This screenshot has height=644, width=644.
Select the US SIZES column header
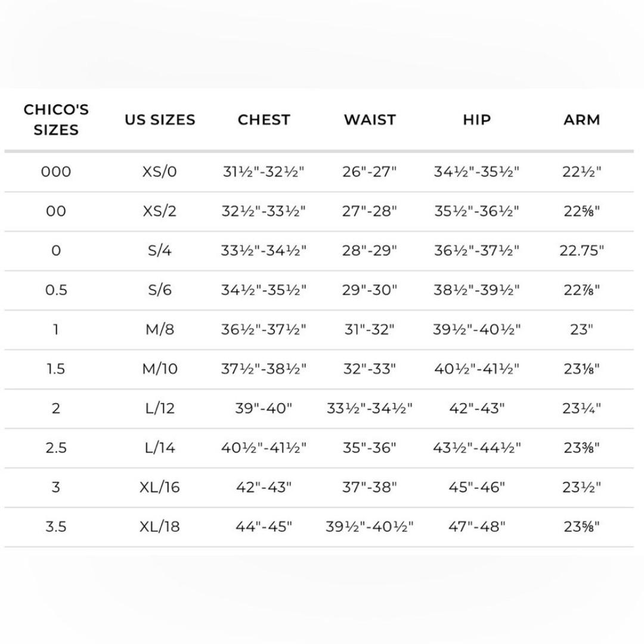coord(160,119)
